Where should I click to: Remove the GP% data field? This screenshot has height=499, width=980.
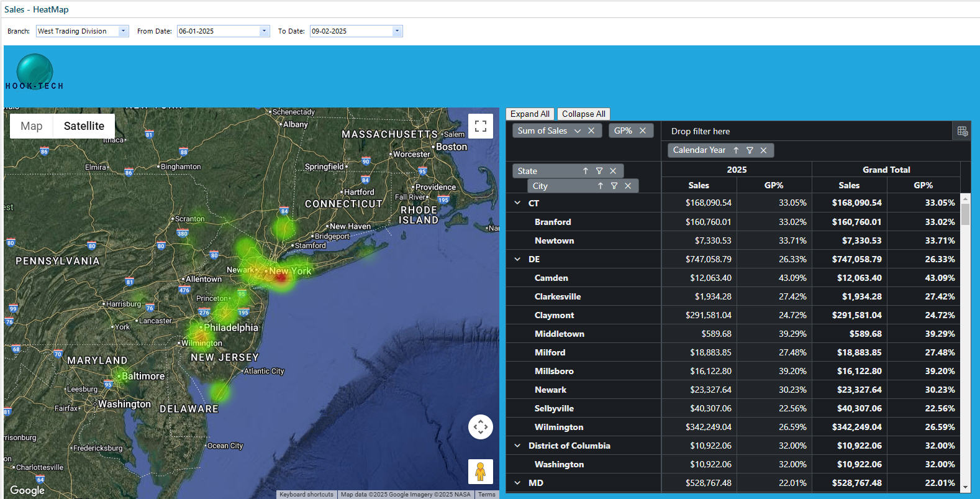pos(643,130)
